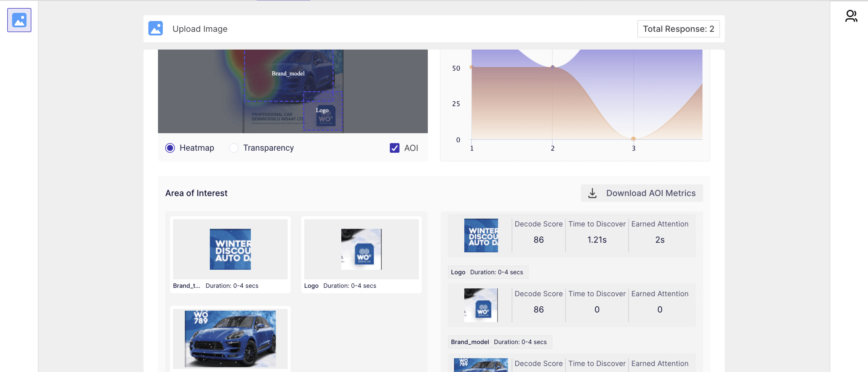Click Download AOI Metrics button

click(x=642, y=193)
